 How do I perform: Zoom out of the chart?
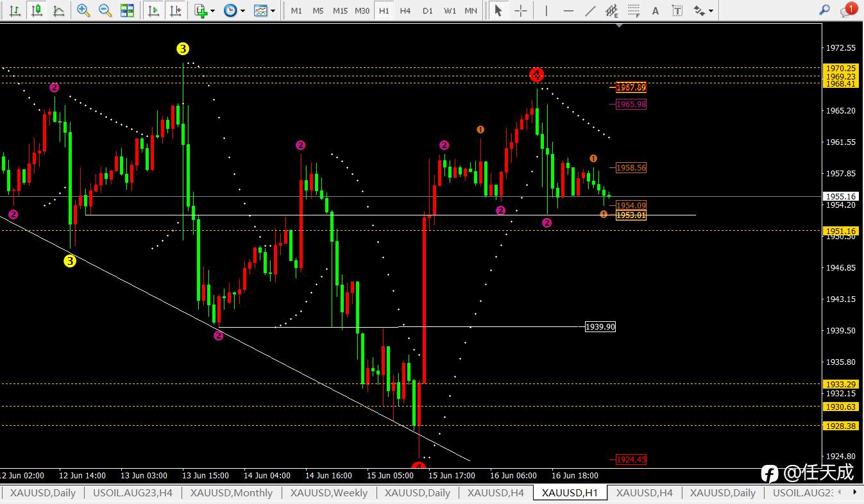pyautogui.click(x=105, y=10)
